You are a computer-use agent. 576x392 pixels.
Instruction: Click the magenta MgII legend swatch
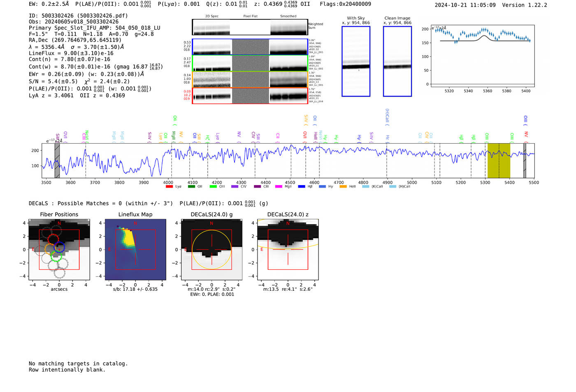(279, 187)
